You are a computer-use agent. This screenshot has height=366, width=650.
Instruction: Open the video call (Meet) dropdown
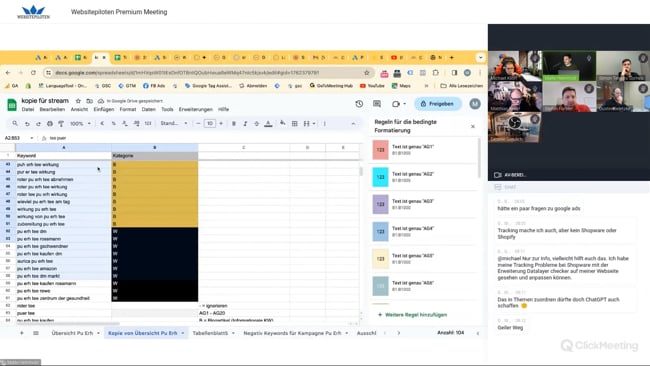coord(399,104)
